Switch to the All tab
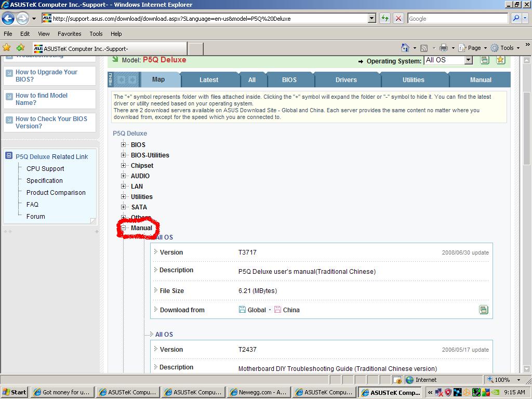This screenshot has width=532, height=399. 252,79
